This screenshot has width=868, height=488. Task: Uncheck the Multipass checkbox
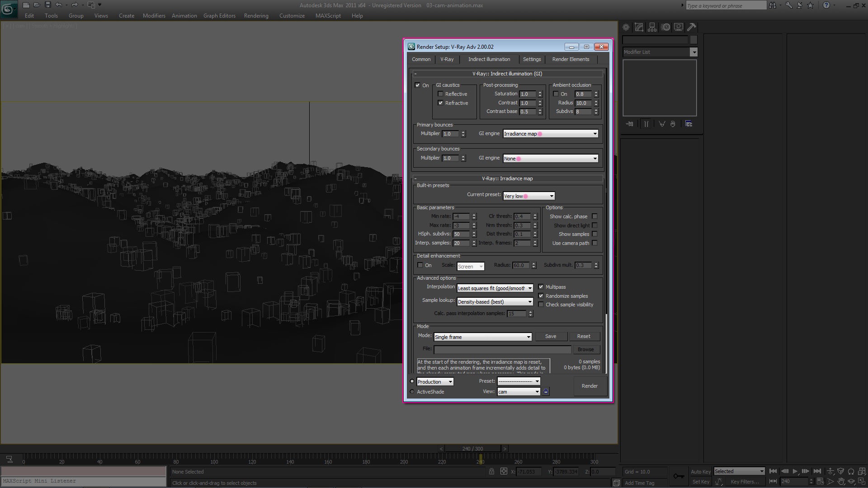click(541, 287)
